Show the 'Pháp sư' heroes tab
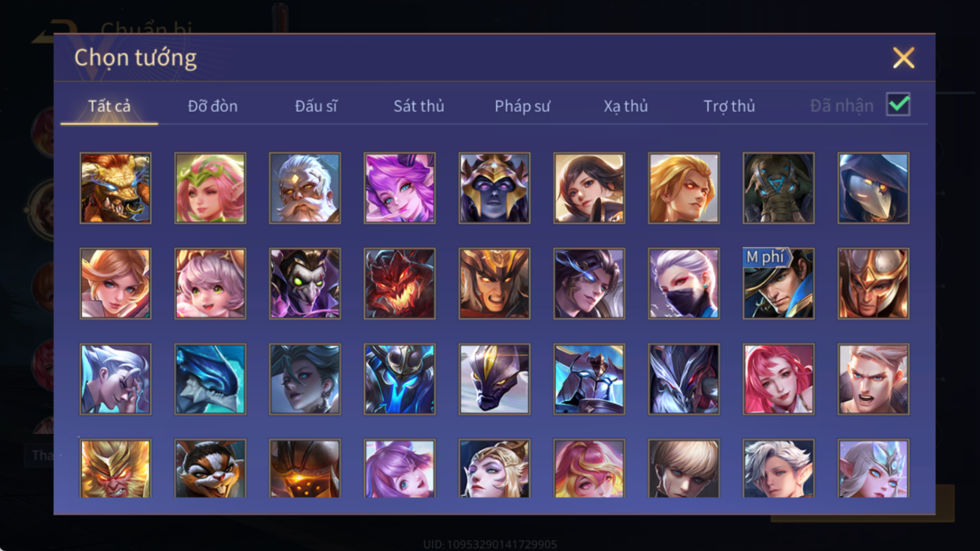The width and height of the screenshot is (980, 551). 522,106
